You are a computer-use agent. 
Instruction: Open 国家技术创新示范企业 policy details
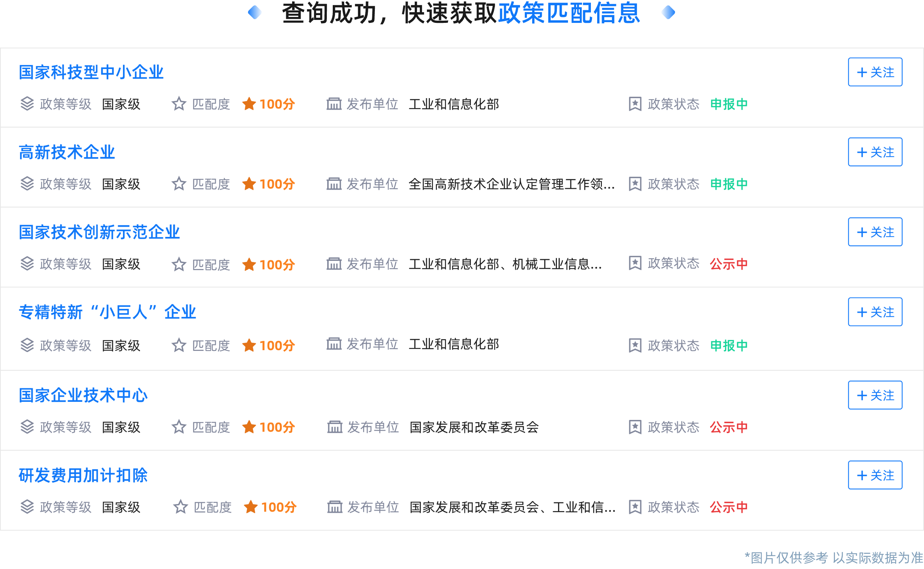pos(99,232)
